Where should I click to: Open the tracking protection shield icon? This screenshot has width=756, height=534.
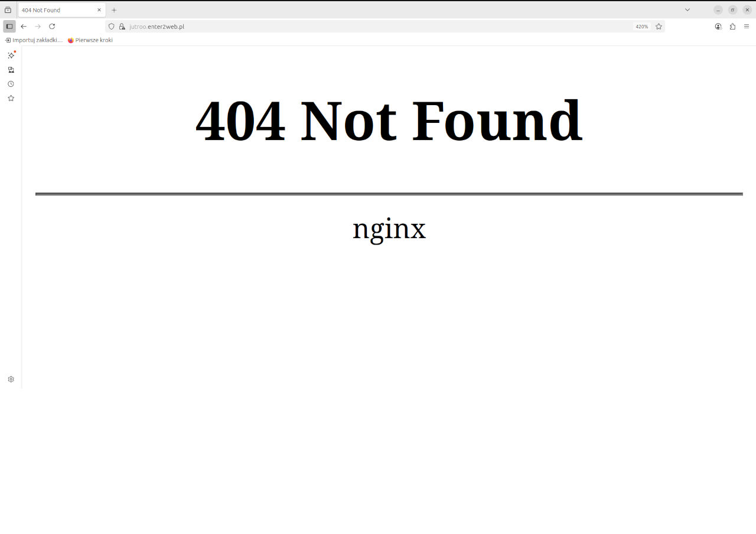point(111,27)
